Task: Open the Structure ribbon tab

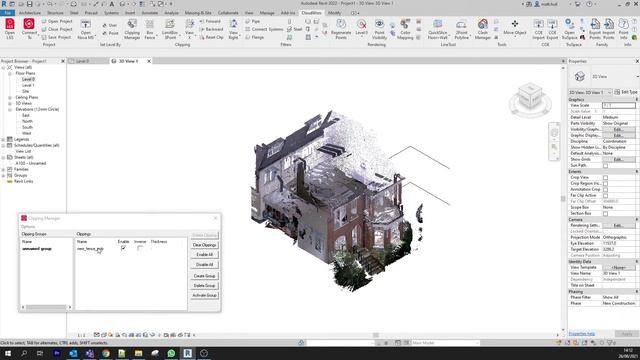Action: 55,13
